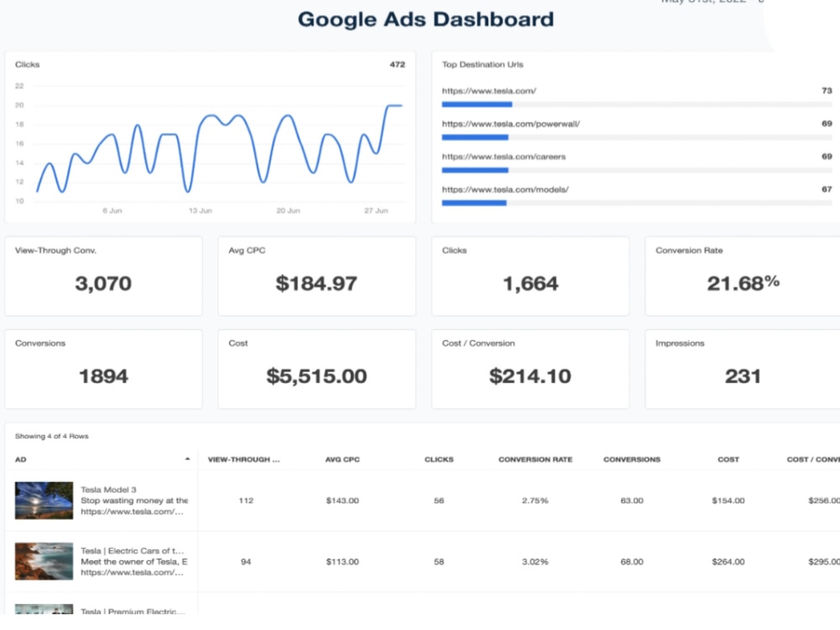Sort table by CONVERSIONS column header
This screenshot has width=840, height=630.
pos(632,459)
